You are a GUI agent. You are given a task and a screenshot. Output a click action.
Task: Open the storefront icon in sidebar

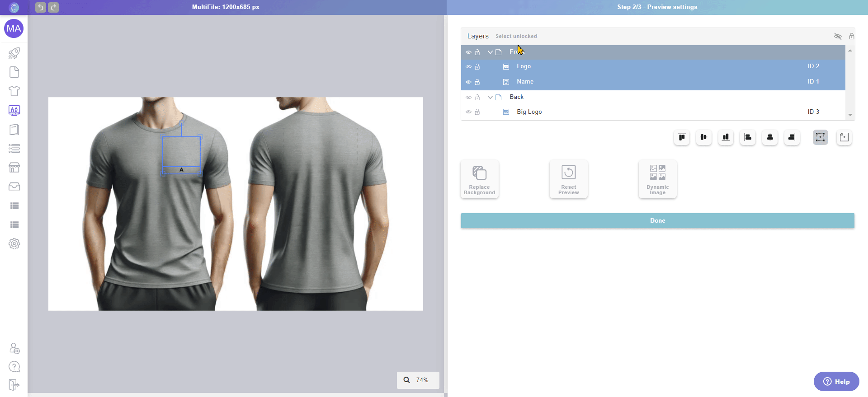14,168
